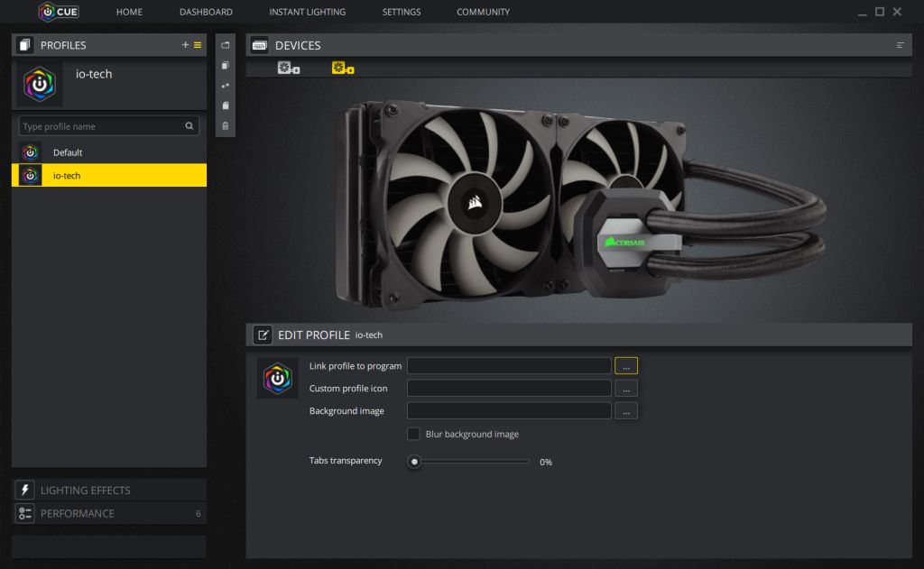
Task: Maximize the iCUE window
Action: coord(880,12)
